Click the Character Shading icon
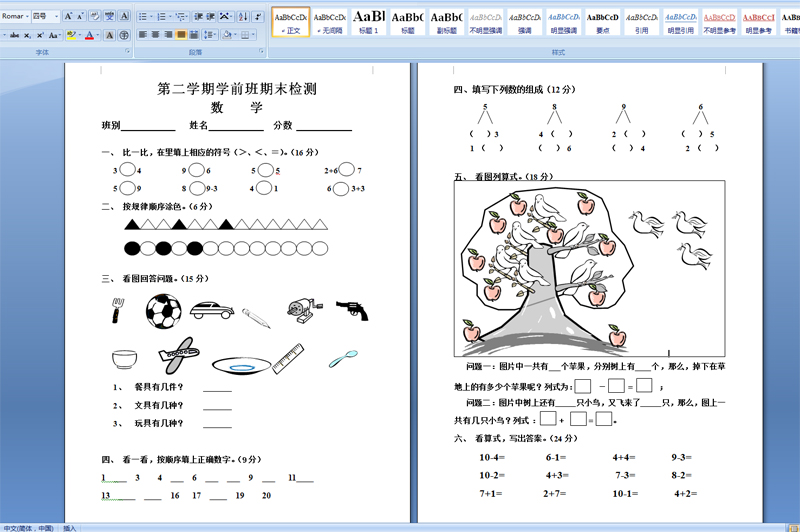 [109, 35]
